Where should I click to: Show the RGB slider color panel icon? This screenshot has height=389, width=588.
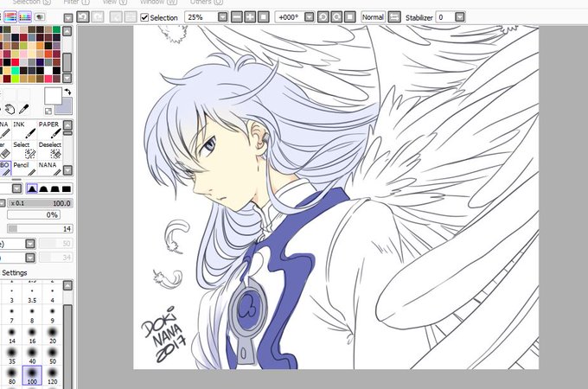(x=10, y=17)
